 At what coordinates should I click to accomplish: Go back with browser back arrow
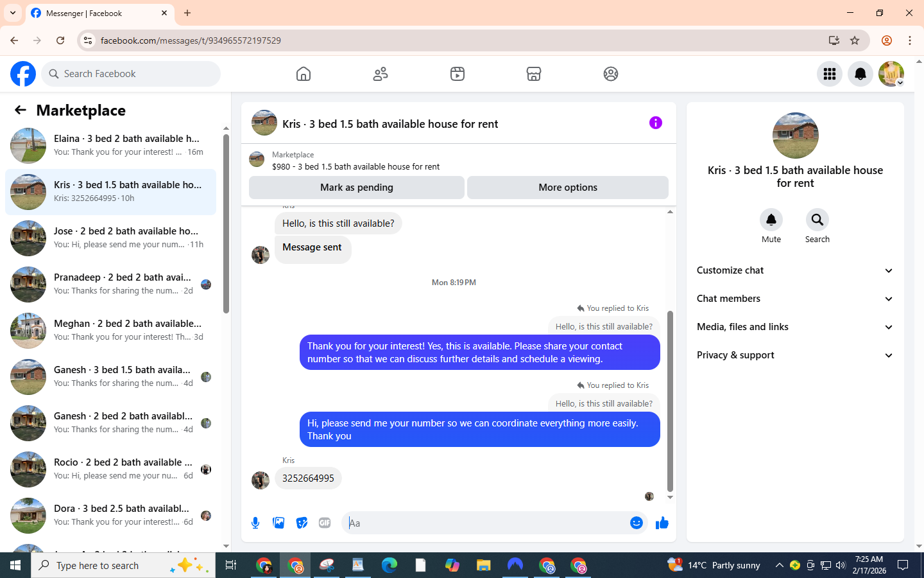pos(14,40)
